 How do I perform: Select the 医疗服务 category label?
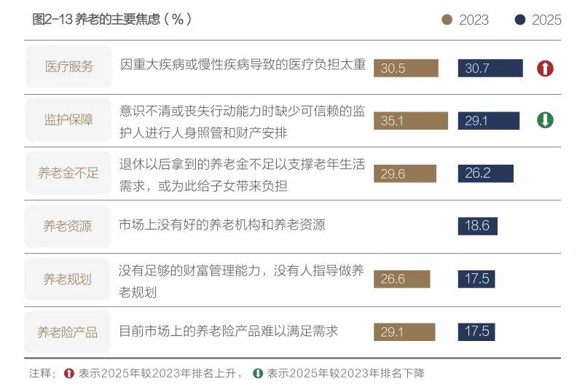(x=69, y=66)
